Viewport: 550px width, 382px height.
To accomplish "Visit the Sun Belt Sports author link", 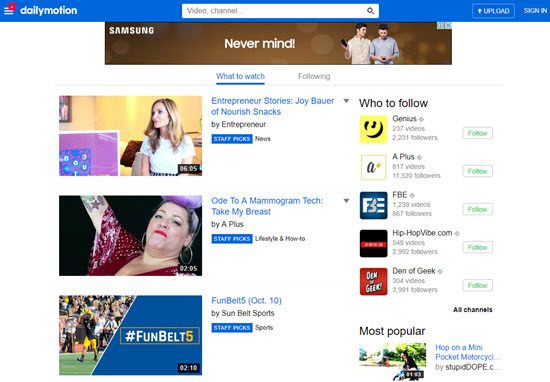I will [248, 313].
